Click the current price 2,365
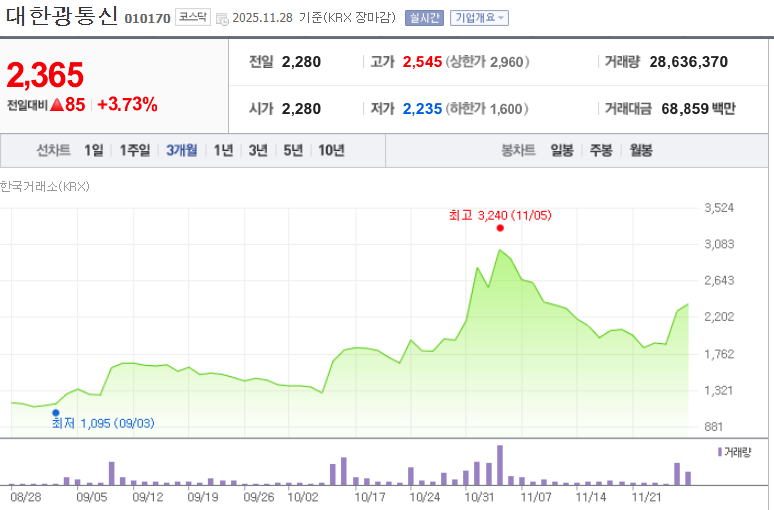The width and height of the screenshot is (774, 510). point(45,75)
